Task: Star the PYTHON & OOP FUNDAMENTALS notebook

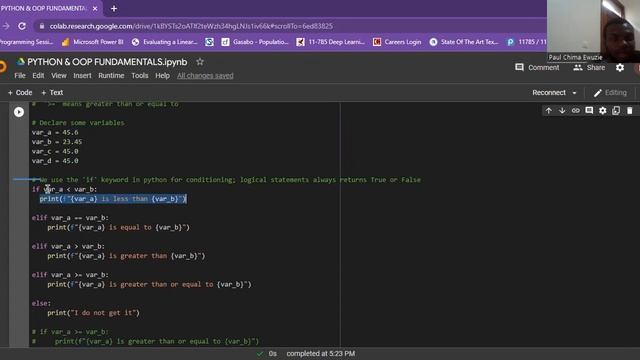Action: coord(200,62)
